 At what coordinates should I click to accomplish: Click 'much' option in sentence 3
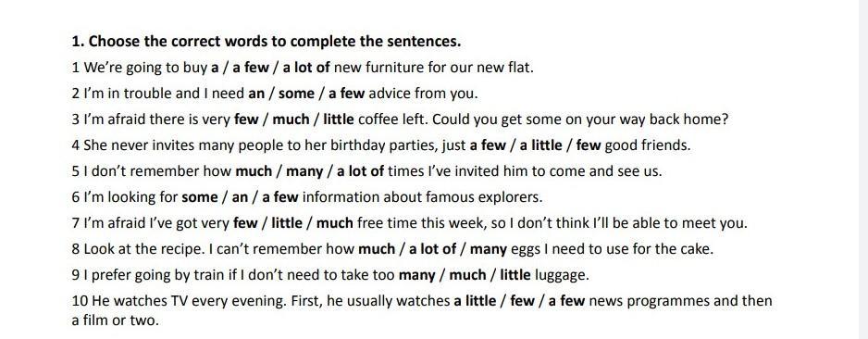[291, 119]
